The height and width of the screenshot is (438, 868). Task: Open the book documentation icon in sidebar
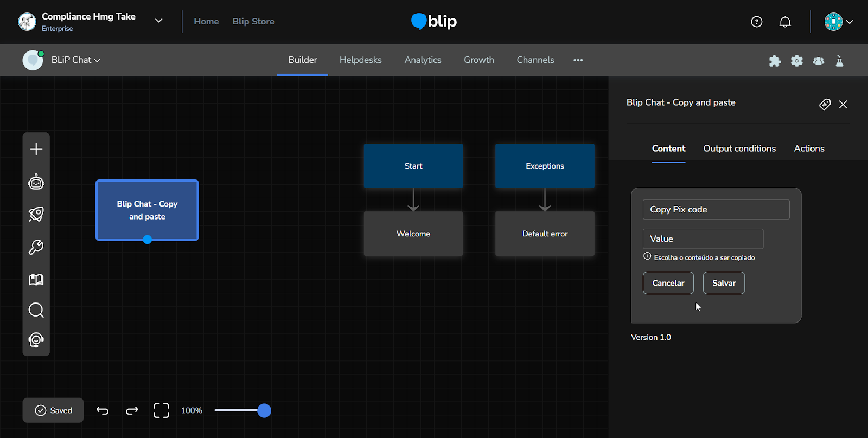[36, 280]
